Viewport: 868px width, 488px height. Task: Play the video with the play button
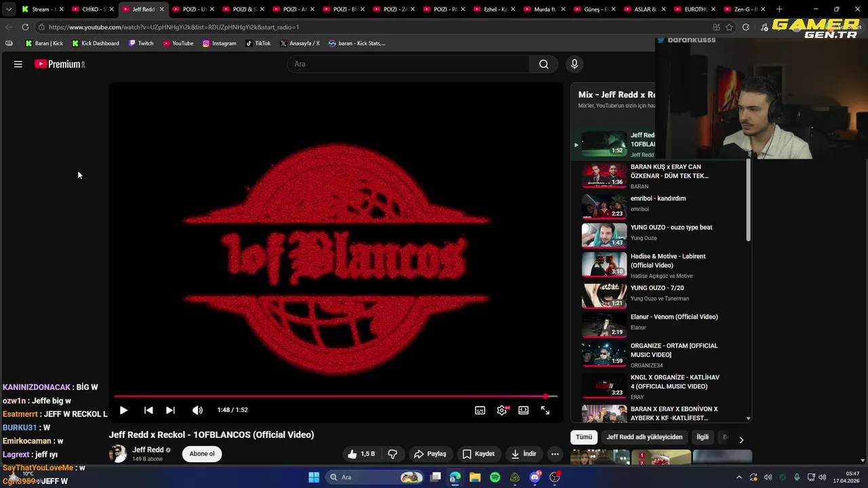point(123,410)
